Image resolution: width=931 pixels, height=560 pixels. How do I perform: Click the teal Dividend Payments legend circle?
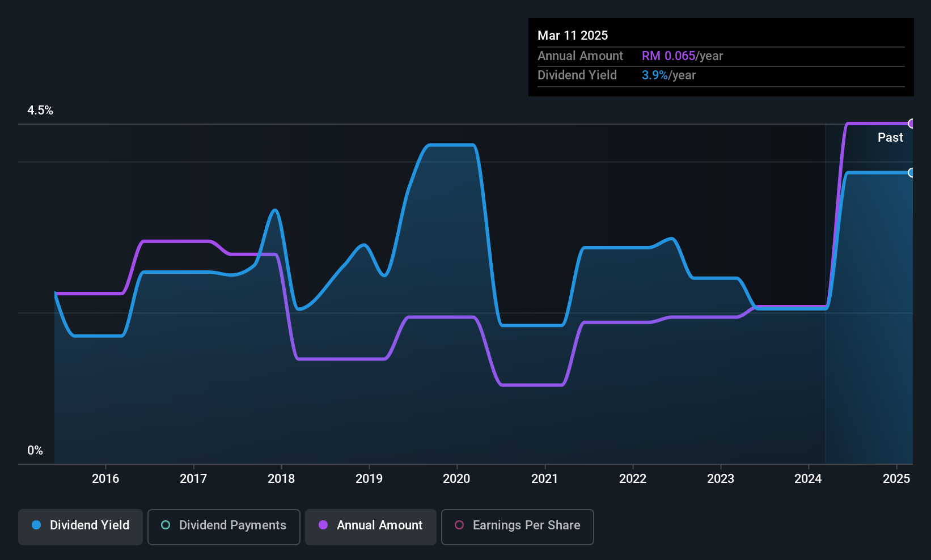[166, 525]
